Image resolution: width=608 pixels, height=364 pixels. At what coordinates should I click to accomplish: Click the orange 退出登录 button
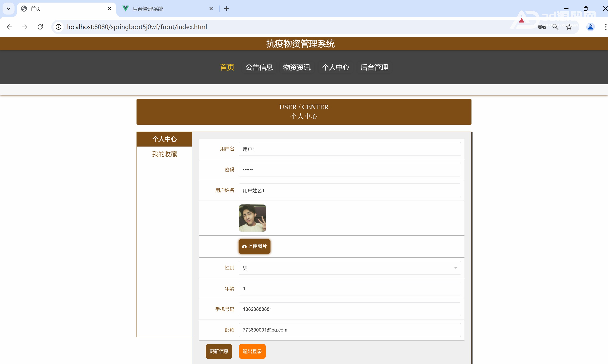point(252,351)
